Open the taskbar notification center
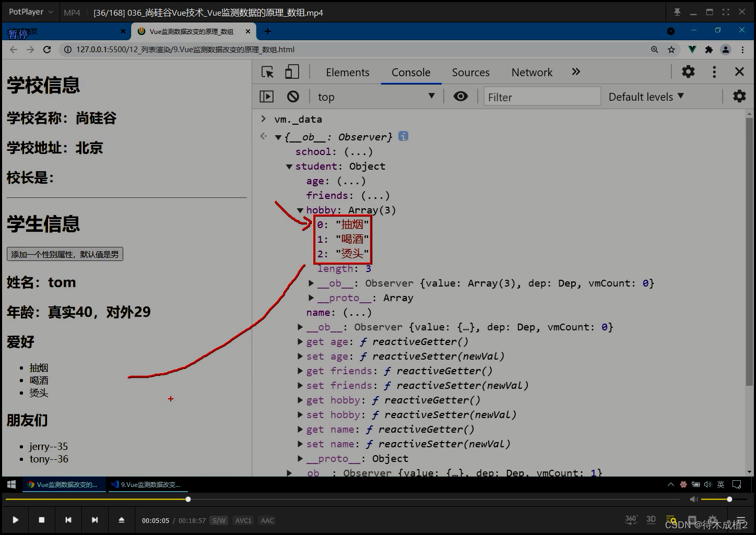 pos(737,484)
